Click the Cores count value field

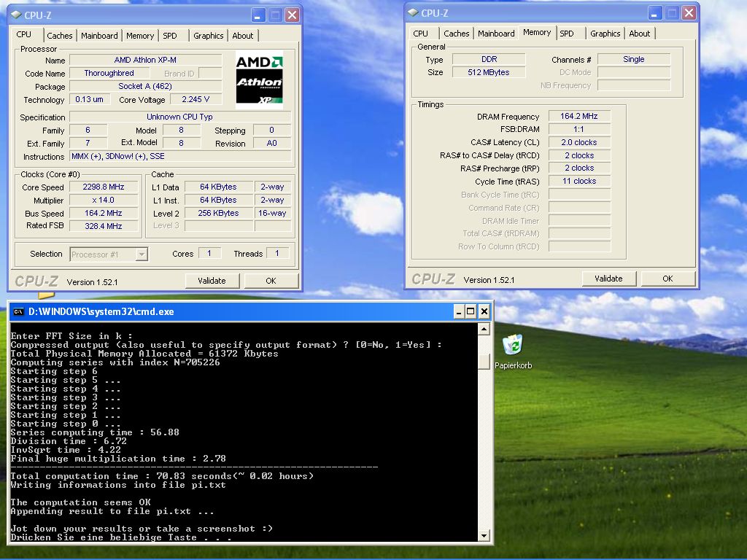[x=209, y=253]
